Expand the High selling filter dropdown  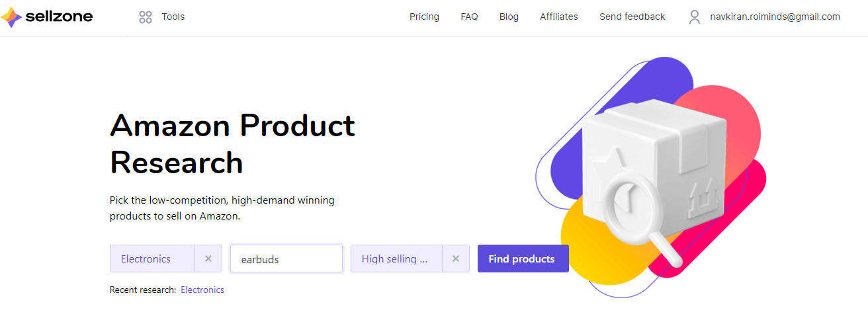(x=394, y=259)
